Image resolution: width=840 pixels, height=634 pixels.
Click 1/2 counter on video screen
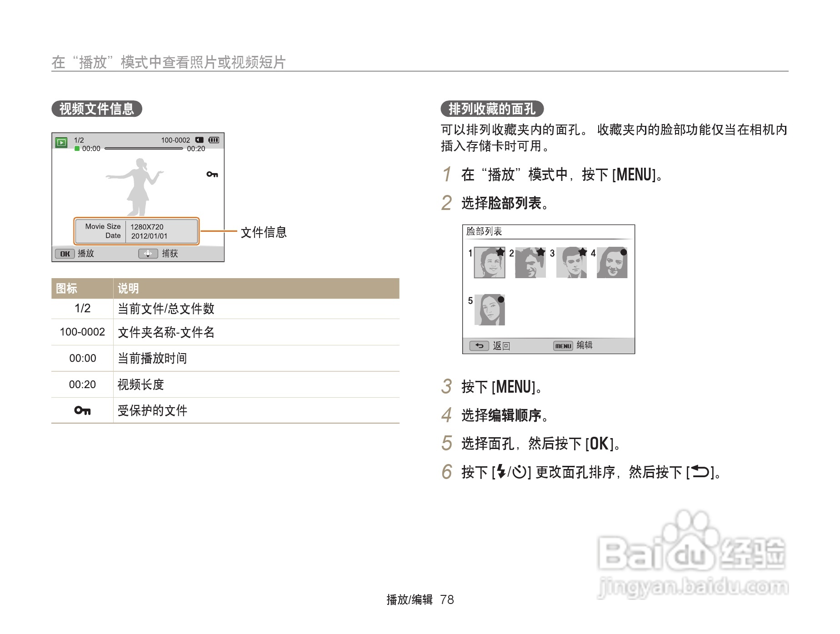(79, 140)
